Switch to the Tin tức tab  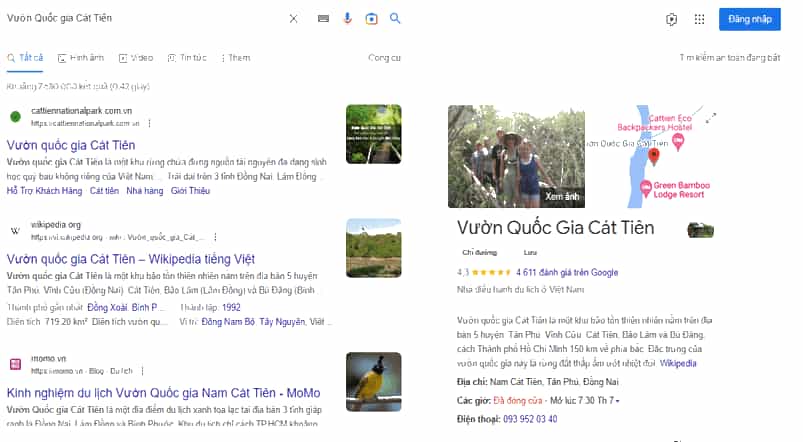187,58
